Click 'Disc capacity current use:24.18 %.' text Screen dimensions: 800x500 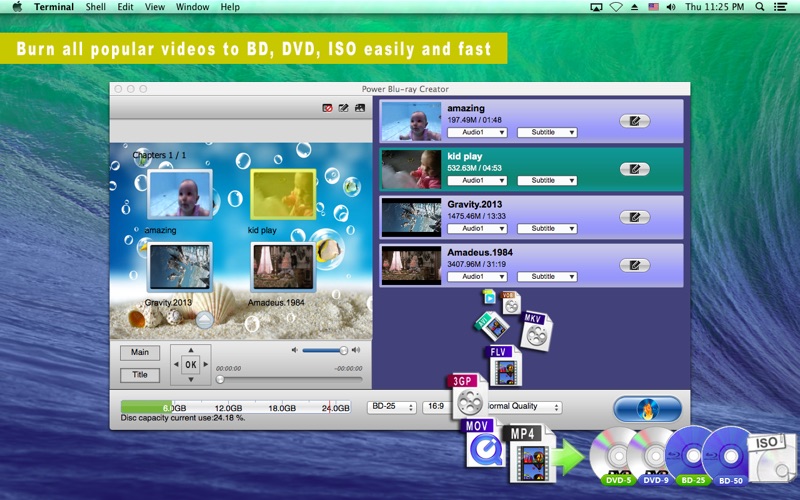(x=183, y=418)
